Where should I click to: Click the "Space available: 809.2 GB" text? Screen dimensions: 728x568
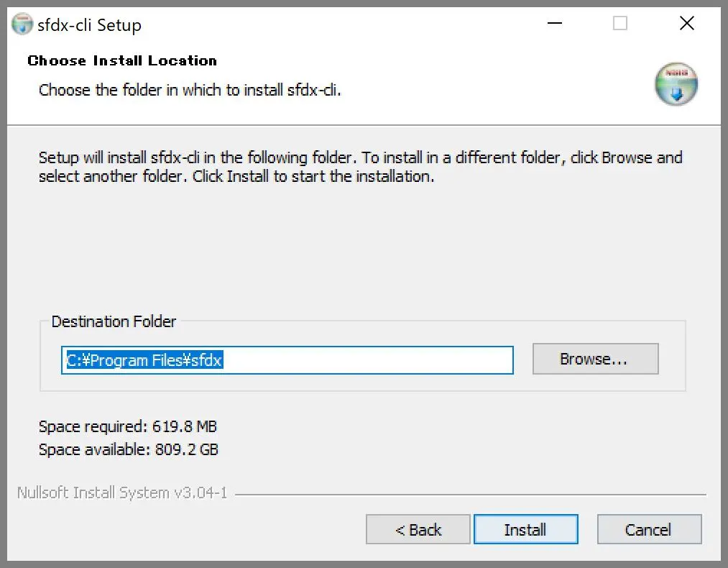[129, 450]
